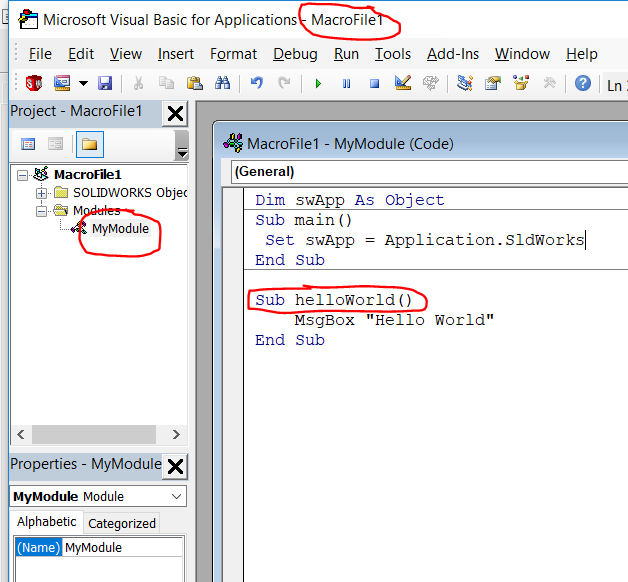Run the macro with green play icon
The image size is (628, 582).
coord(318,83)
